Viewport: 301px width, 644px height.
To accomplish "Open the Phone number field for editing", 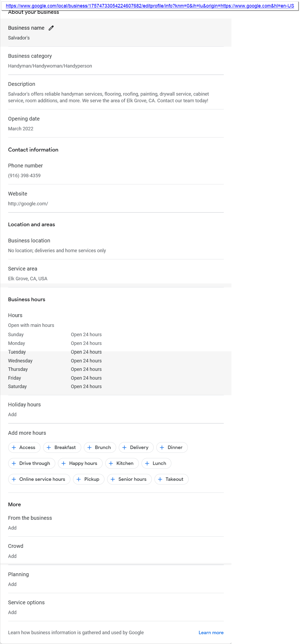I will click(116, 170).
